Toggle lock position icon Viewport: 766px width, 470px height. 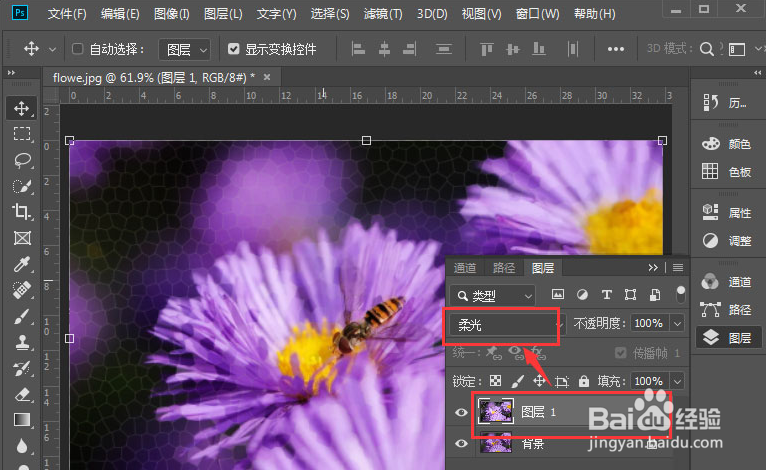pos(539,381)
